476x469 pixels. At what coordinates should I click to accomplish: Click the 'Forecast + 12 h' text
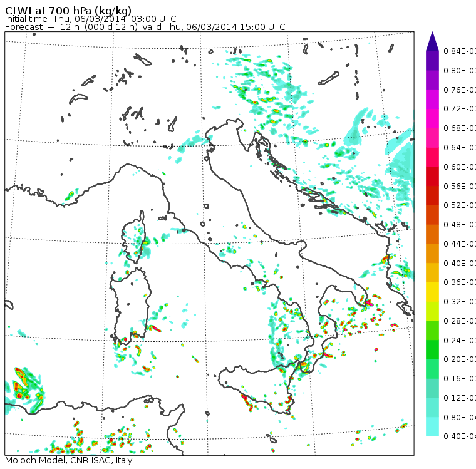(42, 27)
